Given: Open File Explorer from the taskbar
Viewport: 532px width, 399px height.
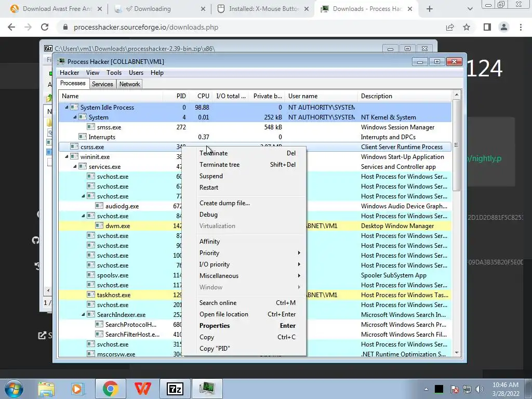Looking at the screenshot, I should click(46, 389).
